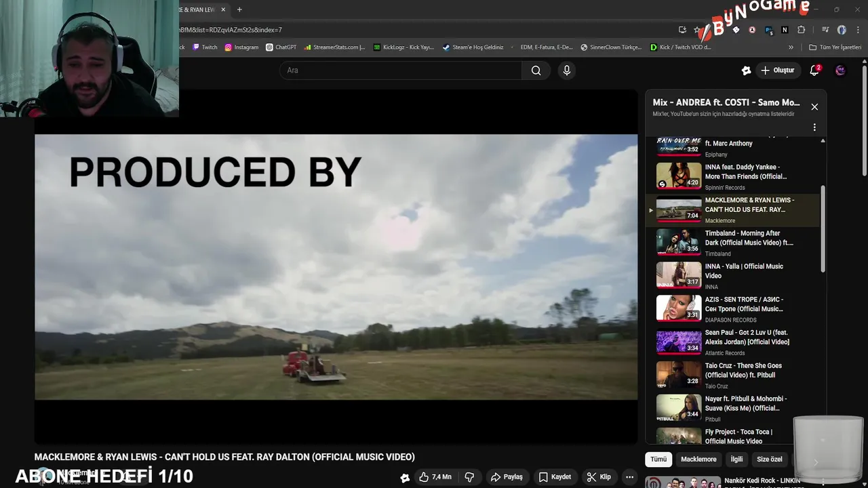The image size is (868, 488).
Task: Expand hidden bookmarks chevron
Action: tap(791, 47)
